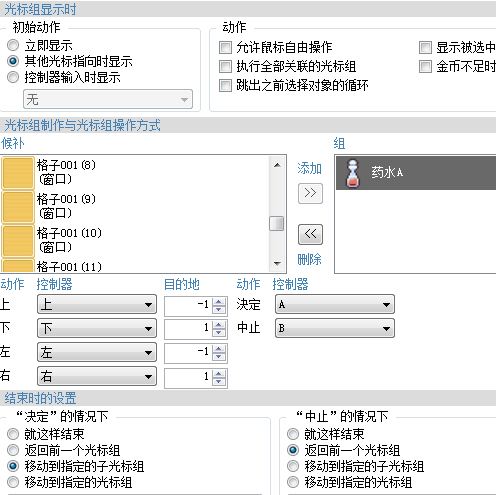Viewport: 496px width, 495px height.
Task: Click the << remove from group button
Action: click(310, 234)
